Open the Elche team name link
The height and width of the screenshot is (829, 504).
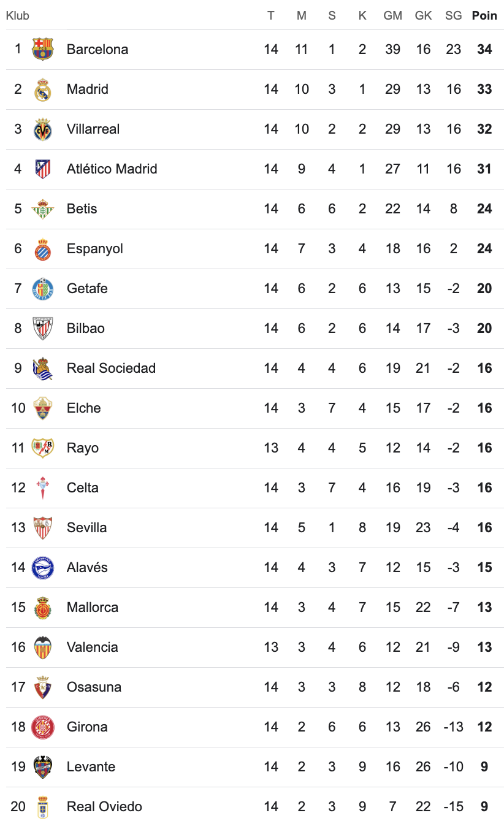click(83, 408)
